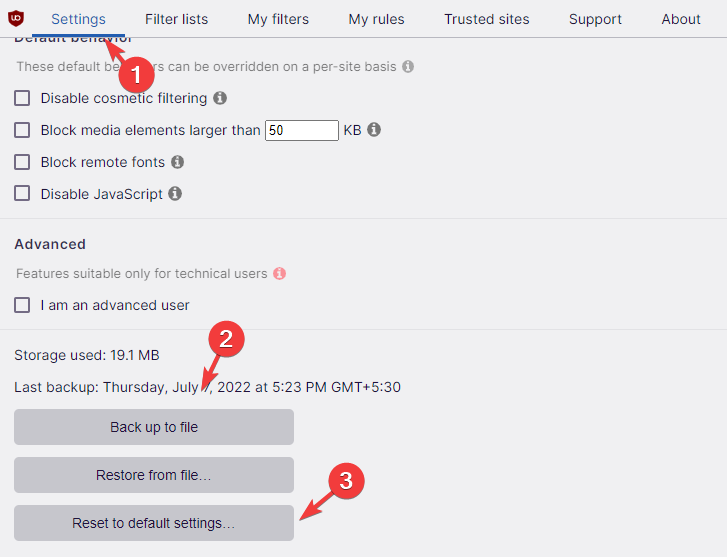
Task: Enable I am an advanced user
Action: point(22,305)
